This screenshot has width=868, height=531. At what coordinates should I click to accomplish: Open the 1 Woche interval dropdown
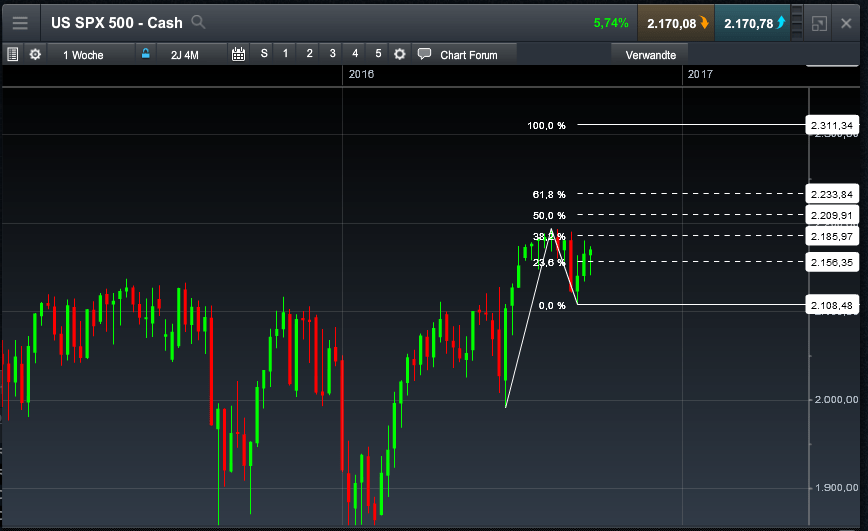[91, 55]
